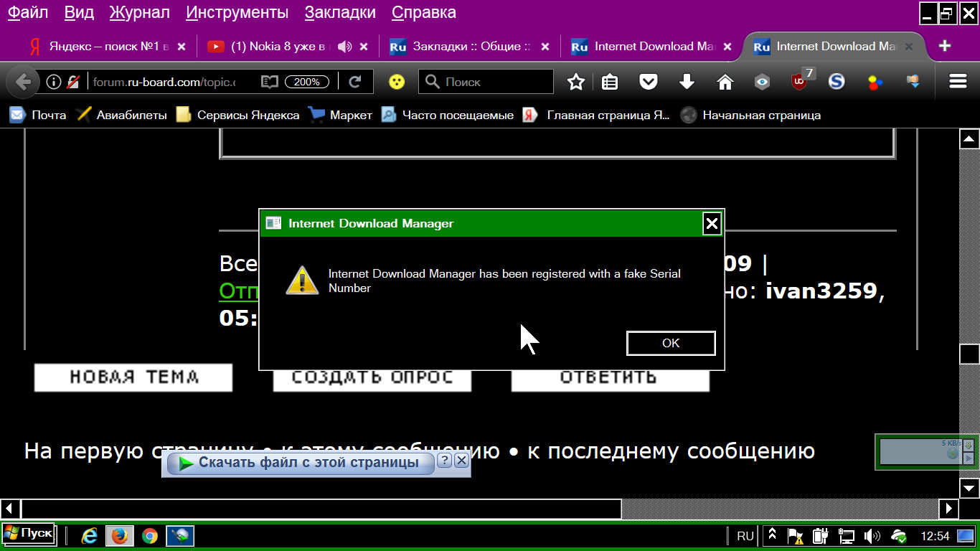This screenshot has height=551, width=980.
Task: Click the crossed-out permission icon in address bar
Action: (x=73, y=82)
